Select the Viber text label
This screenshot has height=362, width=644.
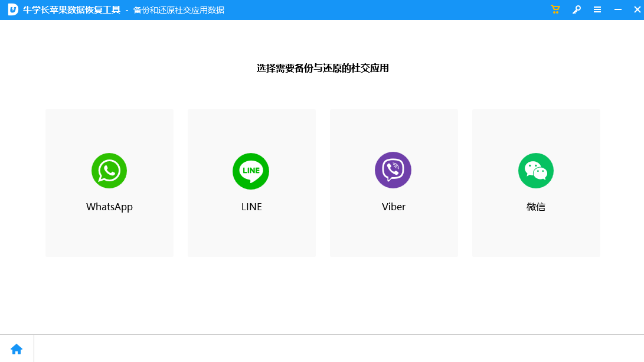[x=394, y=207]
